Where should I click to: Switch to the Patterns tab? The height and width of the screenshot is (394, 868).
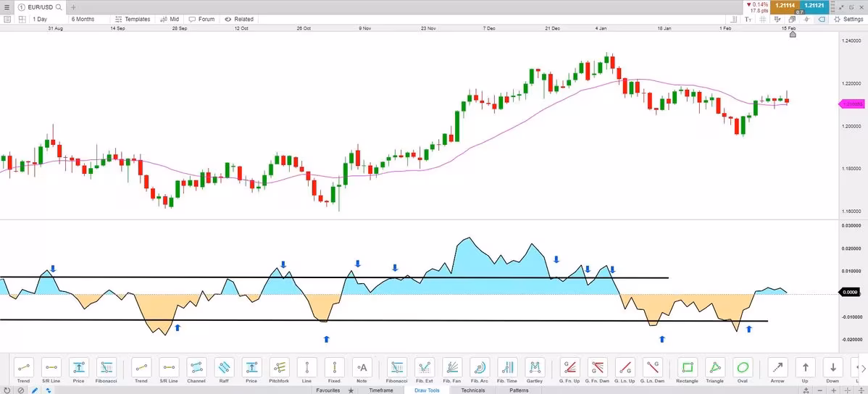click(x=519, y=390)
